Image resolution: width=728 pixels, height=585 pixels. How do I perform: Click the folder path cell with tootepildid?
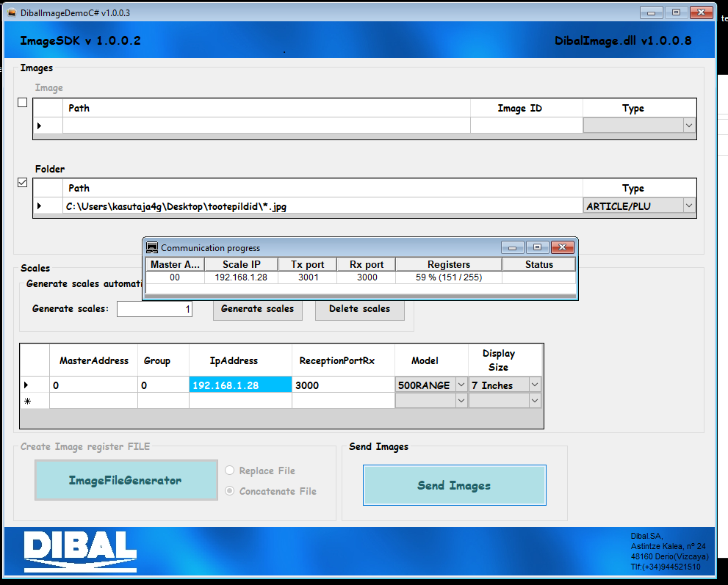pyautogui.click(x=322, y=206)
